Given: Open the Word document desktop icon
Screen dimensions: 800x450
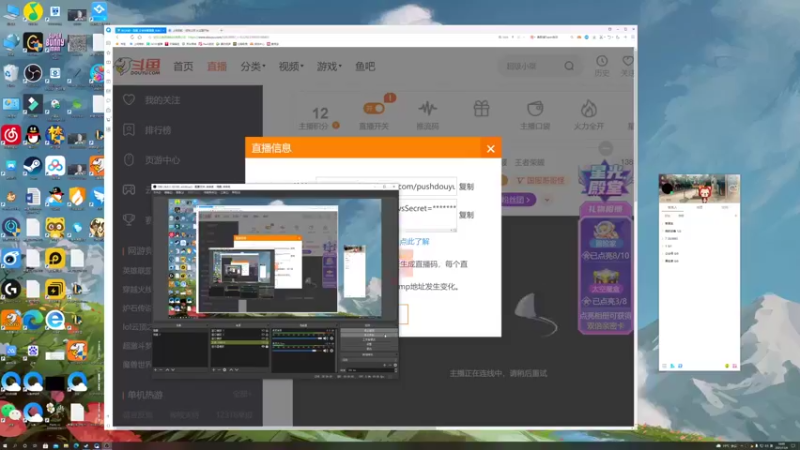Looking at the screenshot, I should point(33,198).
